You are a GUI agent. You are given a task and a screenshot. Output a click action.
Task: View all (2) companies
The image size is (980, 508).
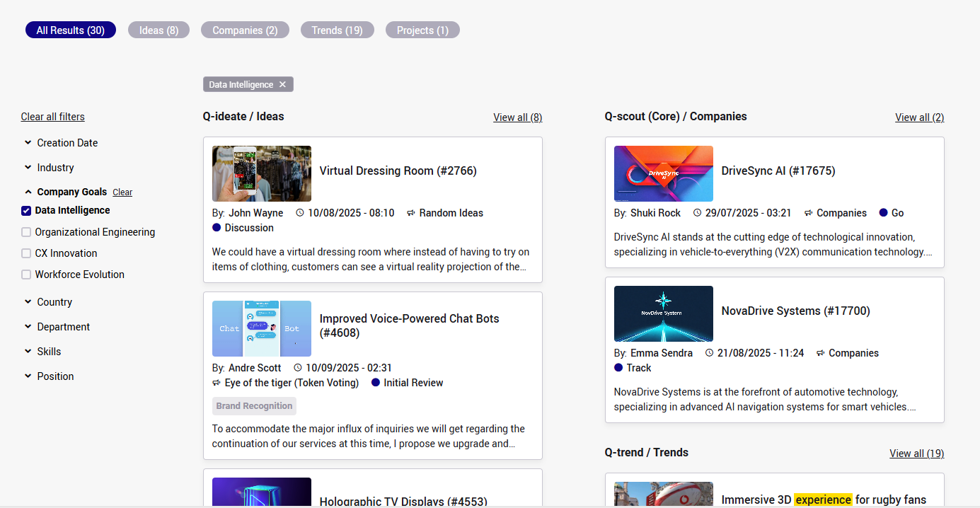pos(920,117)
